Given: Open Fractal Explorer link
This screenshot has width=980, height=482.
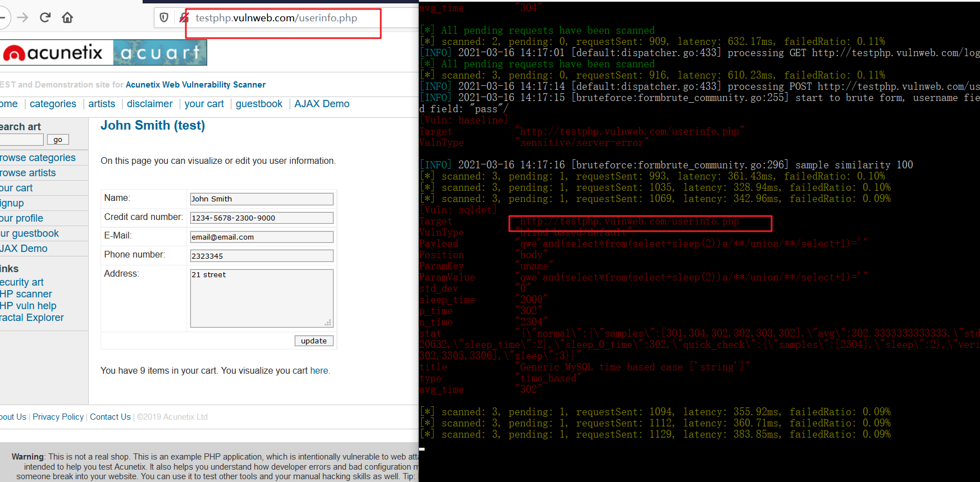Looking at the screenshot, I should [x=32, y=318].
